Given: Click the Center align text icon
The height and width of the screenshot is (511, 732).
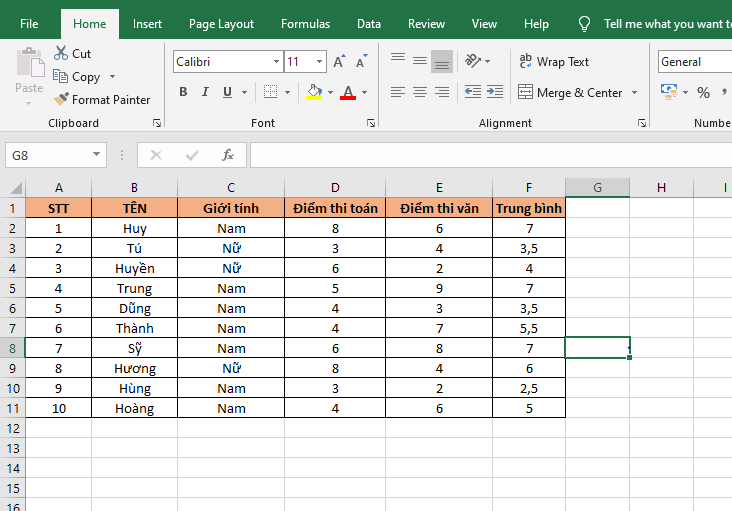Looking at the screenshot, I should (419, 92).
